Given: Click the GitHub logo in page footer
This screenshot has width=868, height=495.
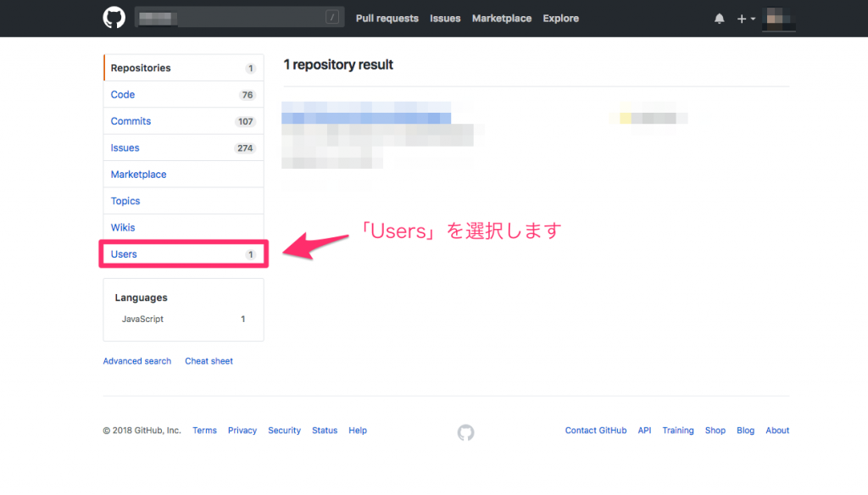Looking at the screenshot, I should pos(465,432).
